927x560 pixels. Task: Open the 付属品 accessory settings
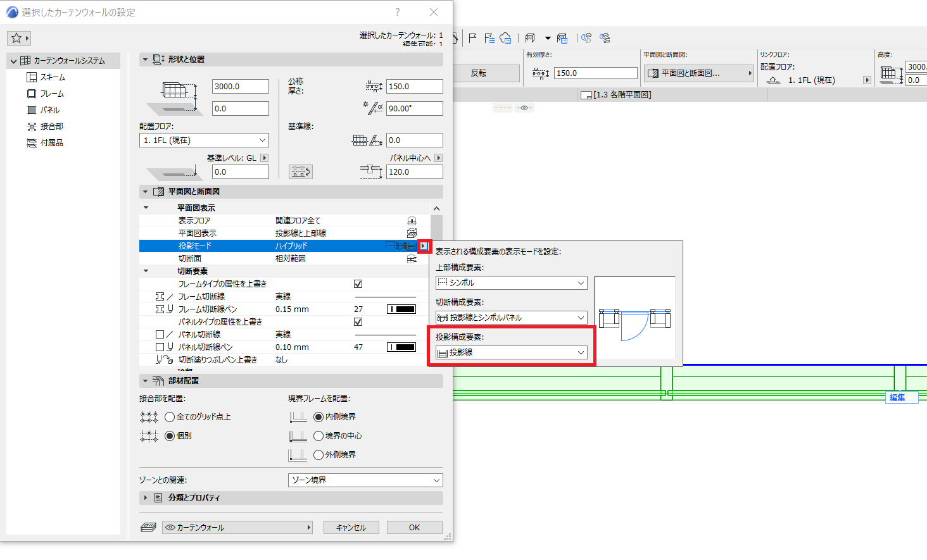coord(51,143)
